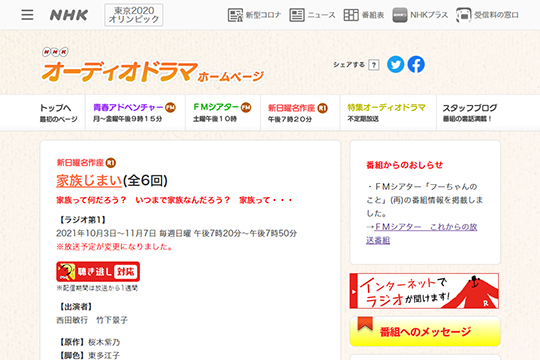
Task: Click the 聴き逃し対応 button
Action: pyautogui.click(x=98, y=271)
